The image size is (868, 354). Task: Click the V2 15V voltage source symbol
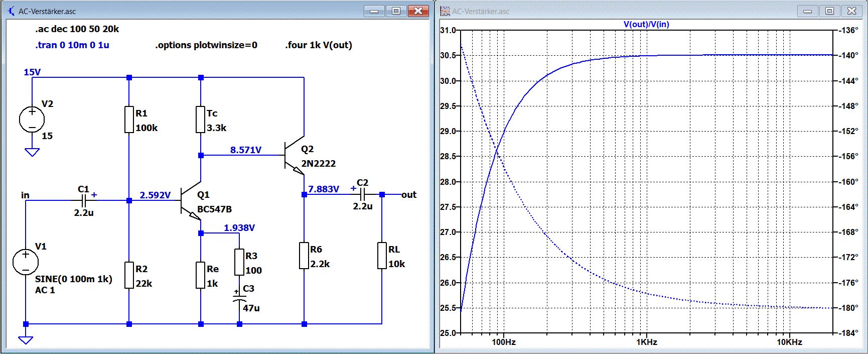pyautogui.click(x=32, y=120)
